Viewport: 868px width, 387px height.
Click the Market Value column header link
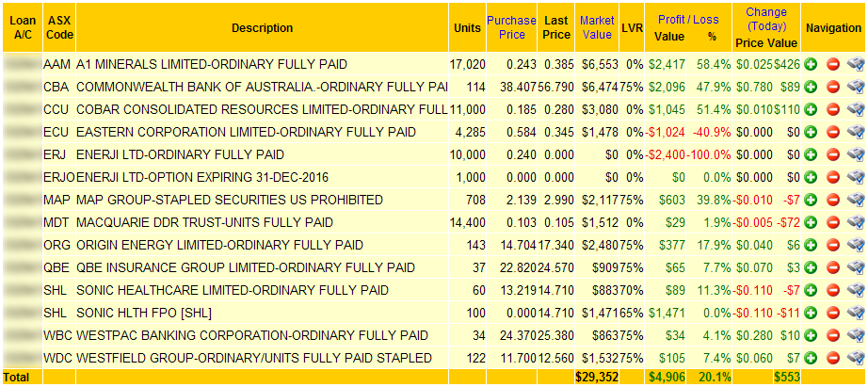597,27
